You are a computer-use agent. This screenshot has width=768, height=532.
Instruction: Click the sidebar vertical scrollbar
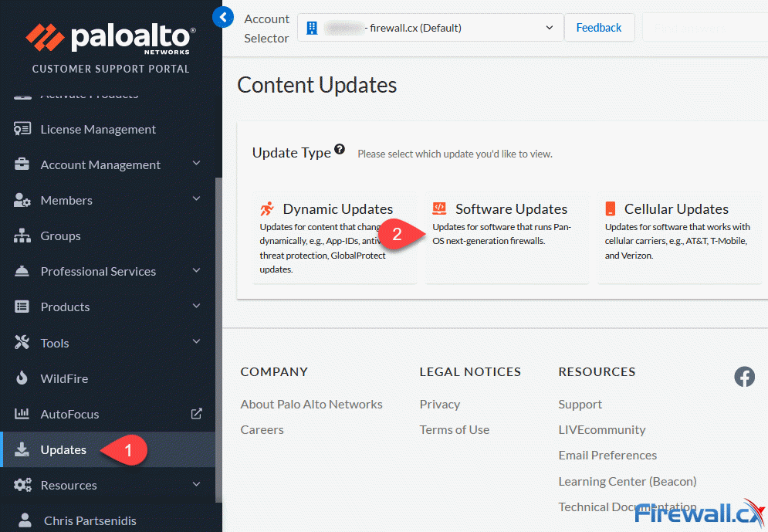point(218,340)
